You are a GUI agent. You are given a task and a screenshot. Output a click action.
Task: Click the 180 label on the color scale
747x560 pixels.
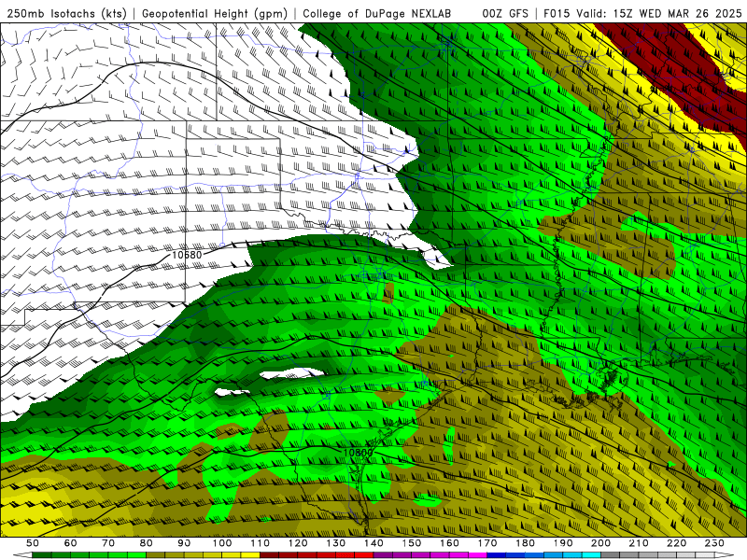coord(525,543)
